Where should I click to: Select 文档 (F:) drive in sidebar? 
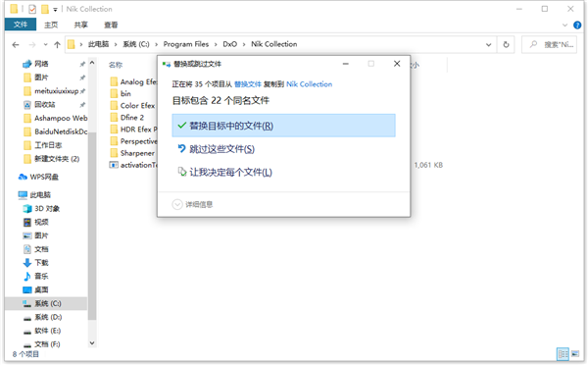[47, 344]
